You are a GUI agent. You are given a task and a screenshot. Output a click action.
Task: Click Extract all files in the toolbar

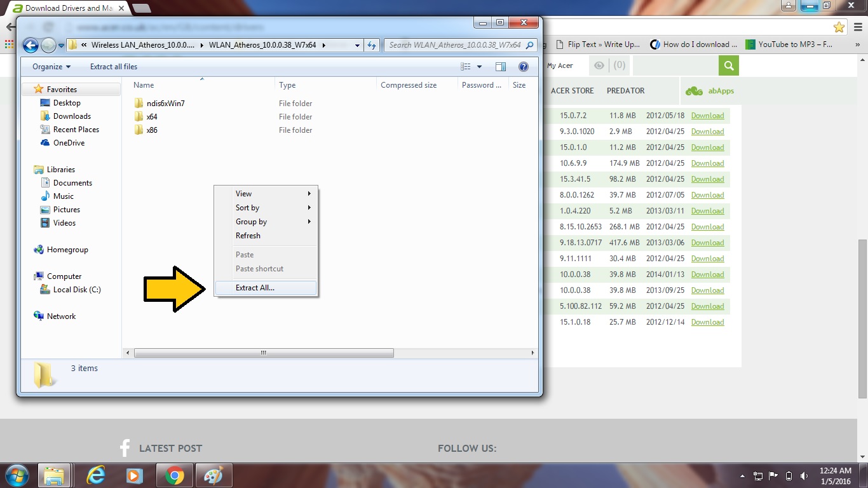(114, 67)
